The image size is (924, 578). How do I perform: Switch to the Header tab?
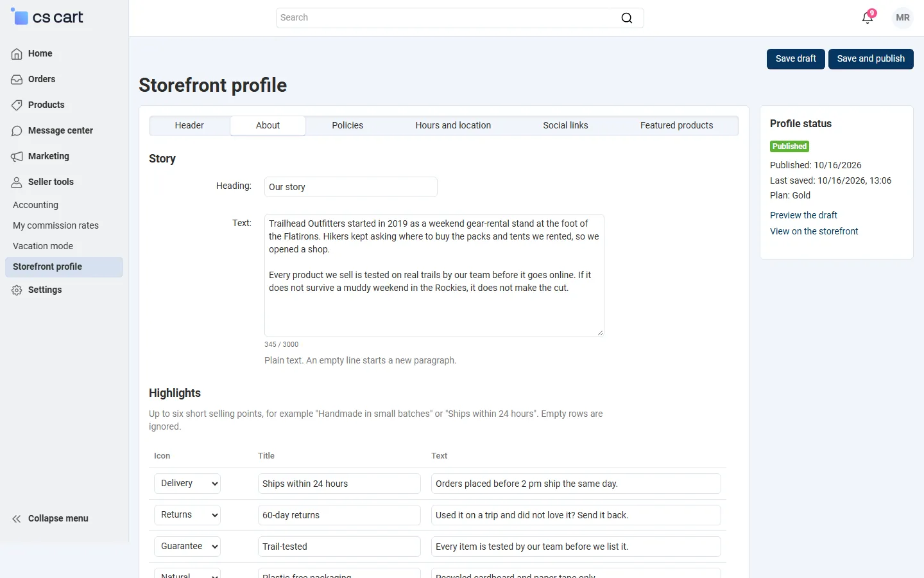(189, 125)
